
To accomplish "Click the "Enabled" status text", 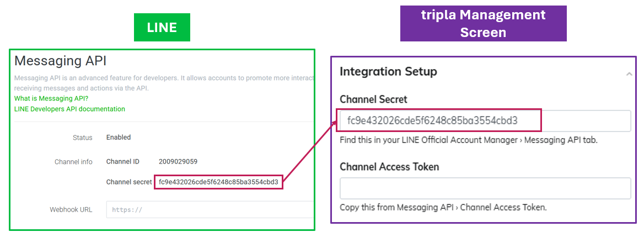I will click(x=119, y=138).
